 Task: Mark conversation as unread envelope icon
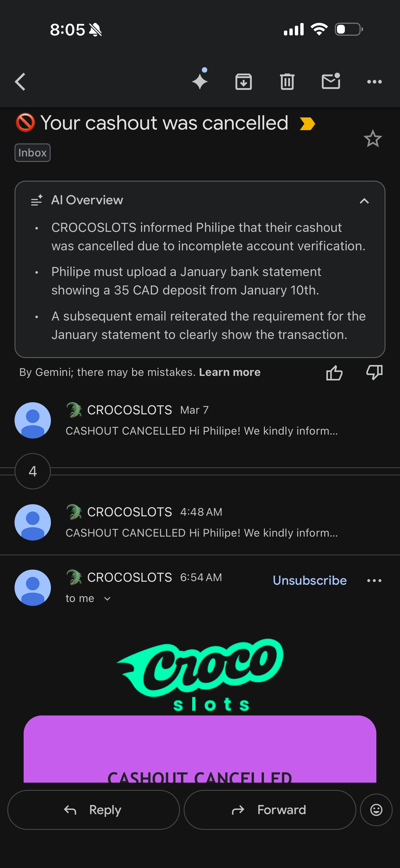tap(331, 82)
